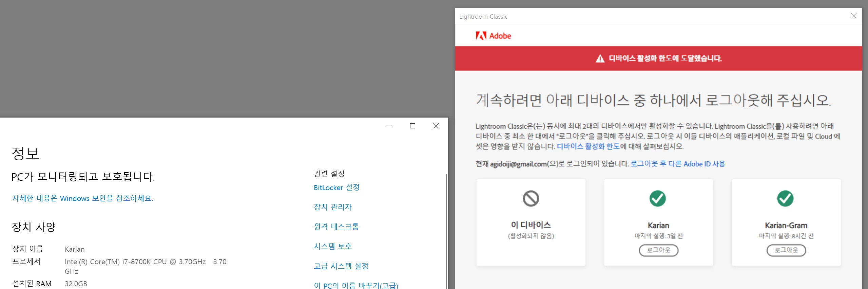
Task: Click 마지막 실행: 8시간 전 text
Action: click(786, 236)
